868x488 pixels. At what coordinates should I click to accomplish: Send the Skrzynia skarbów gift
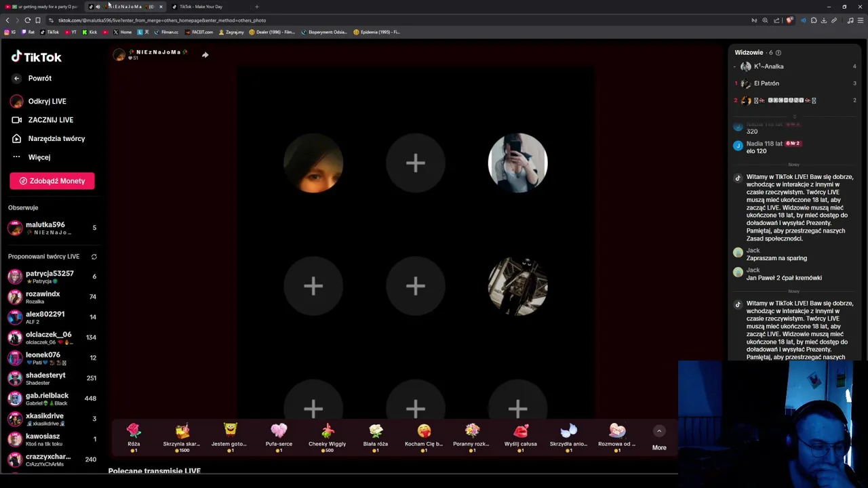point(182,437)
